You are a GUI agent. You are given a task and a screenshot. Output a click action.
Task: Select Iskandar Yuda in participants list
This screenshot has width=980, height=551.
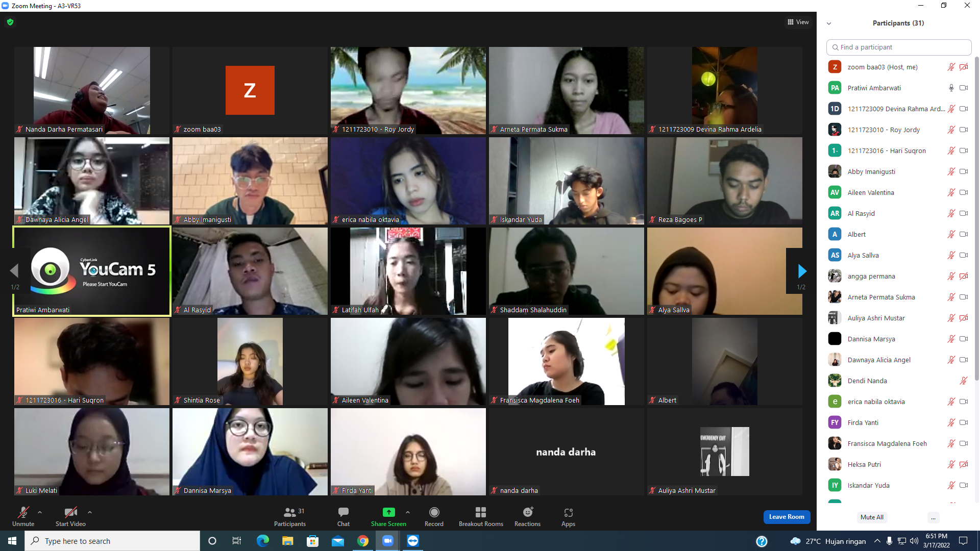[x=898, y=485]
